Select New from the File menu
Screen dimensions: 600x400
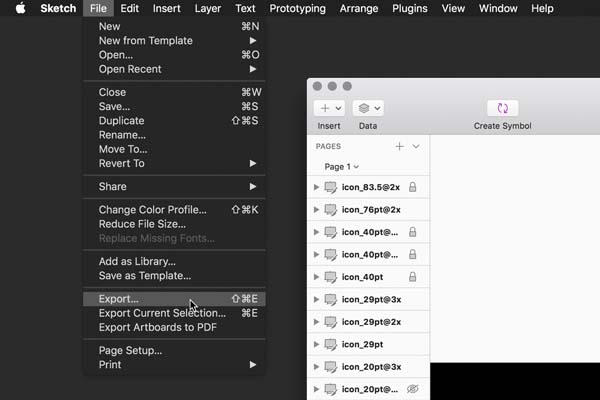174,26
